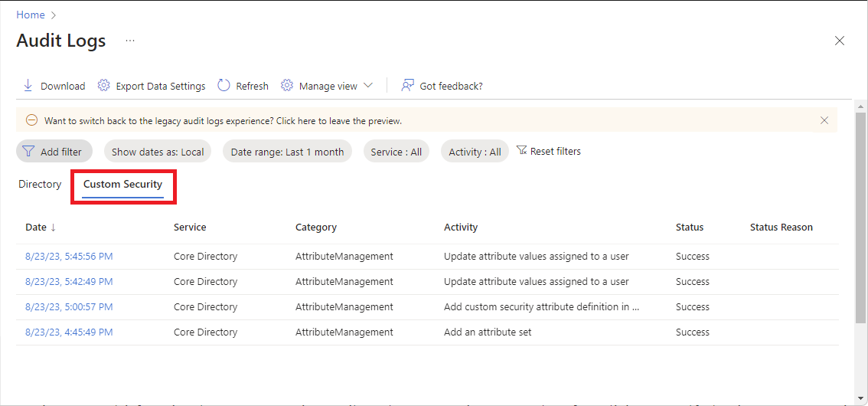Viewport: 868px width, 406px height.
Task: Click the Add filter funnel icon
Action: pos(28,152)
